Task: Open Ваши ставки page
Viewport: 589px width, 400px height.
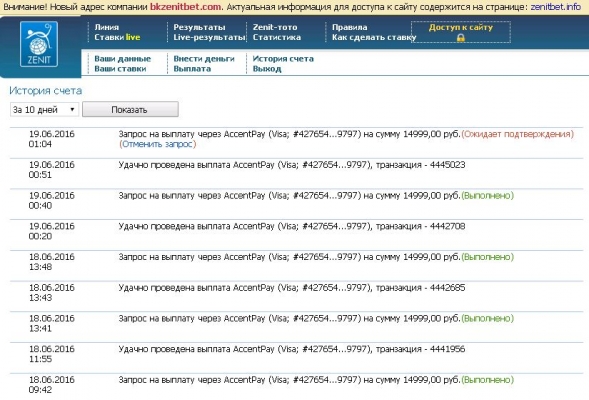Action: (x=120, y=69)
